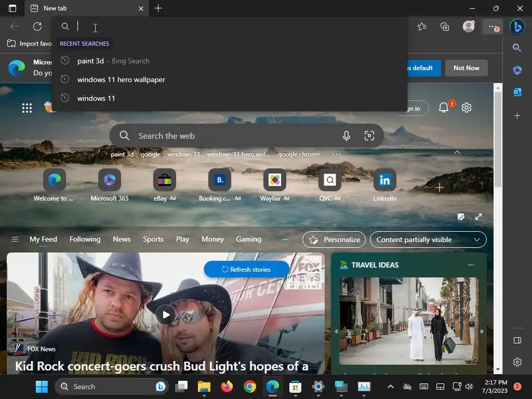Add a sidebar app with plus icon
This screenshot has width=532, height=399.
point(517,116)
